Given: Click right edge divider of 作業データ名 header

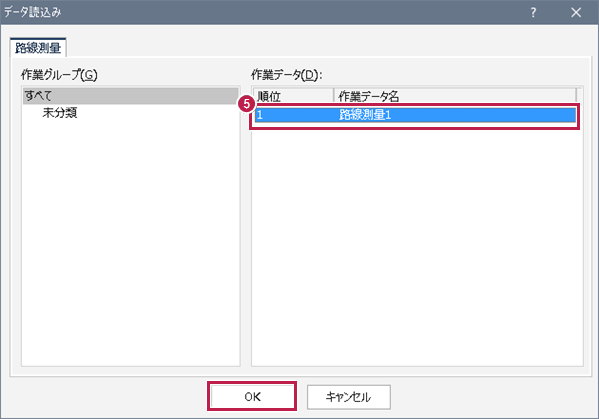Looking at the screenshot, I should pyautogui.click(x=576, y=96).
